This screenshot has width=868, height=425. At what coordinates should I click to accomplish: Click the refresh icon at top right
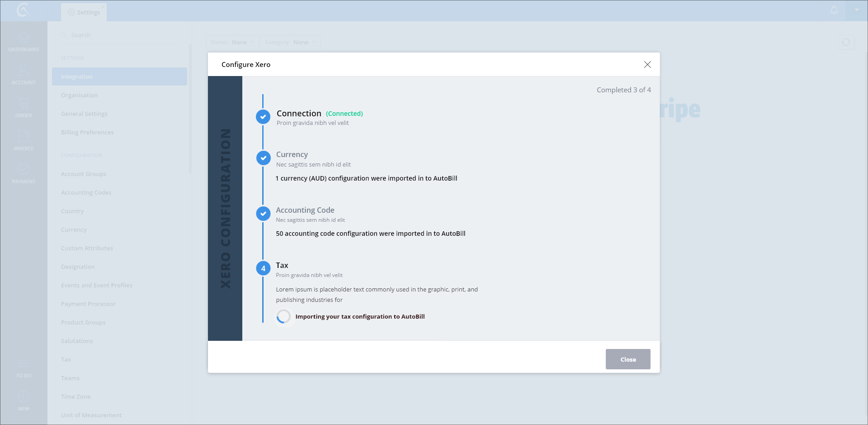[846, 42]
